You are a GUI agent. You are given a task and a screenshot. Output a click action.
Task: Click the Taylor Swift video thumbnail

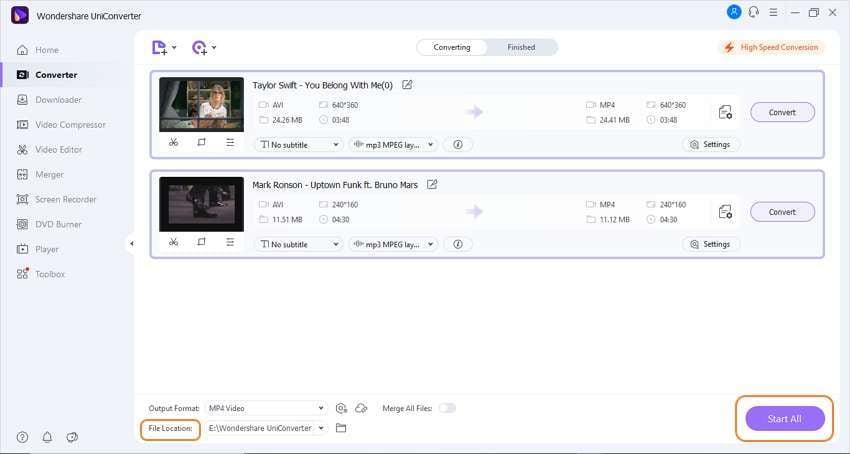(201, 104)
